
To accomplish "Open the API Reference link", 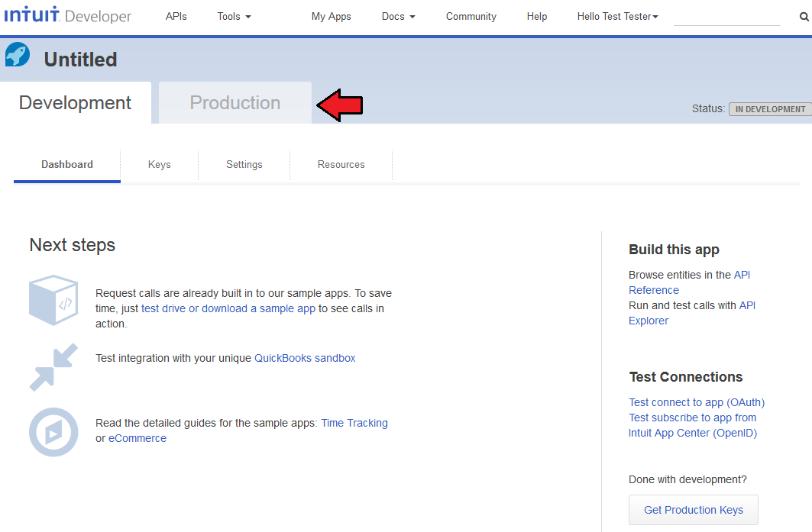I will (689, 282).
